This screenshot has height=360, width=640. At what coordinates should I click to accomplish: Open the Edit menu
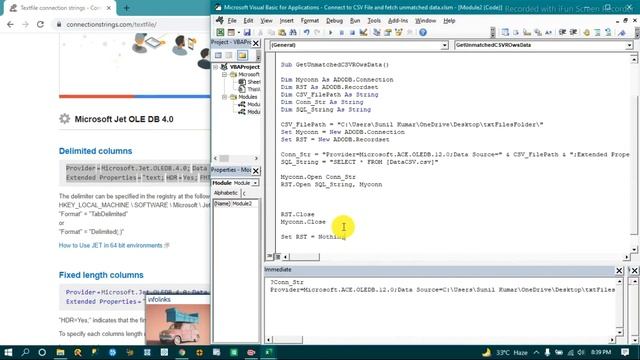248,20
